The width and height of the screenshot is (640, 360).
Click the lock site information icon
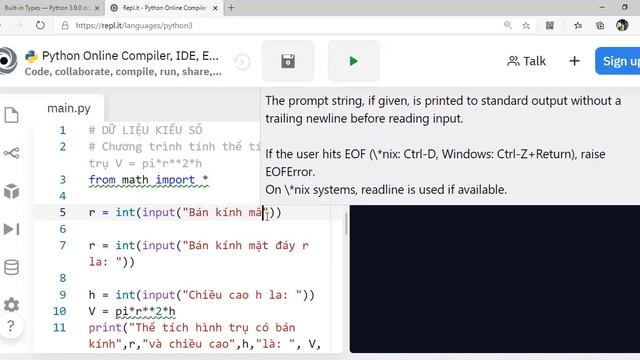click(65, 25)
